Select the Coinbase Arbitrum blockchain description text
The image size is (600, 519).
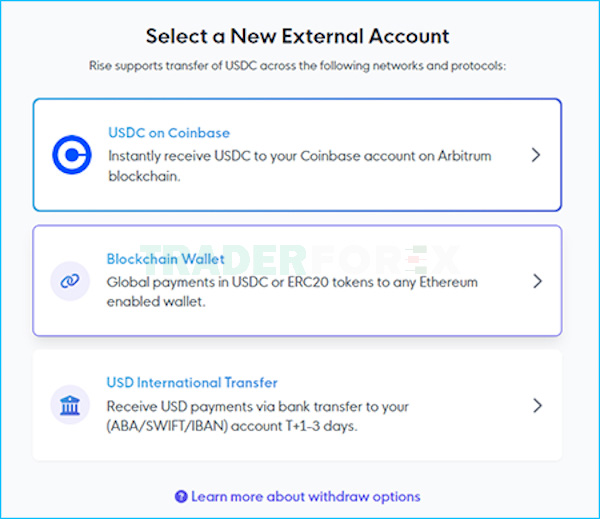tap(300, 166)
